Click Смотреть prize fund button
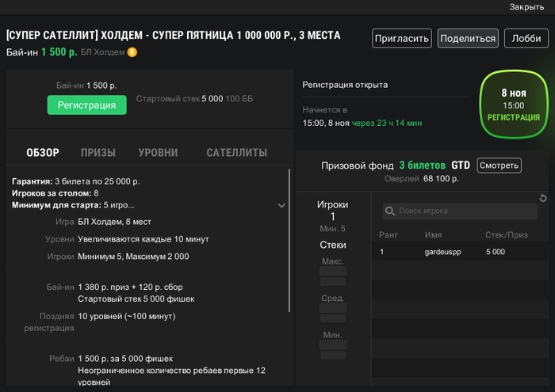Viewport: 555px width, 392px height. 499,166
